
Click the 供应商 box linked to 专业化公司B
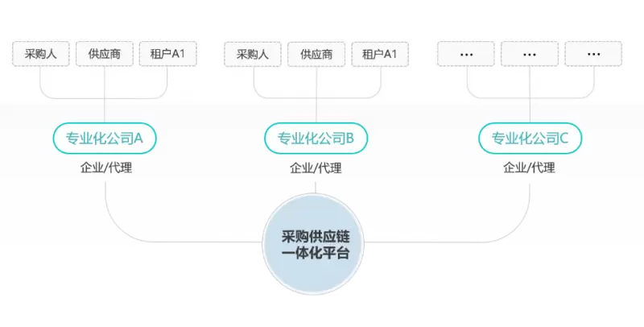[316, 54]
